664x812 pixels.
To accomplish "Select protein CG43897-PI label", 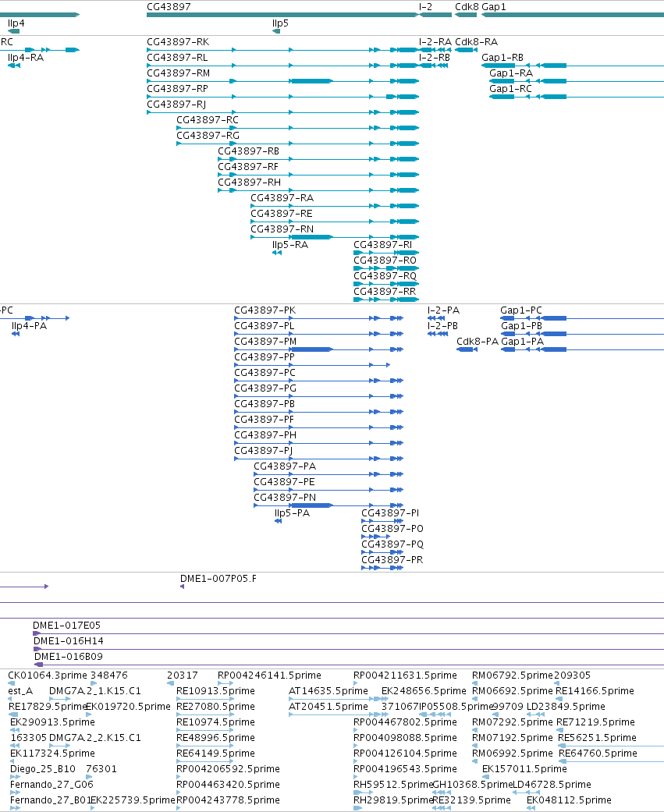I will [x=390, y=512].
